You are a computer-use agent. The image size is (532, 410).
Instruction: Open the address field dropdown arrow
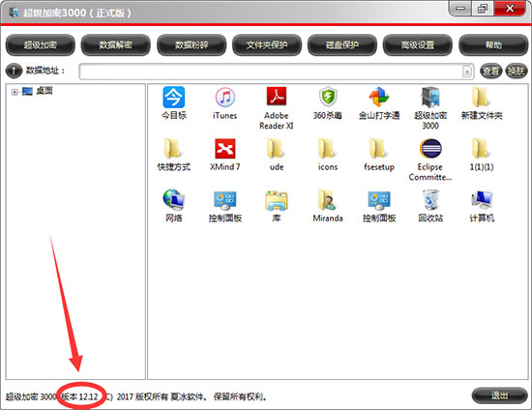point(467,72)
